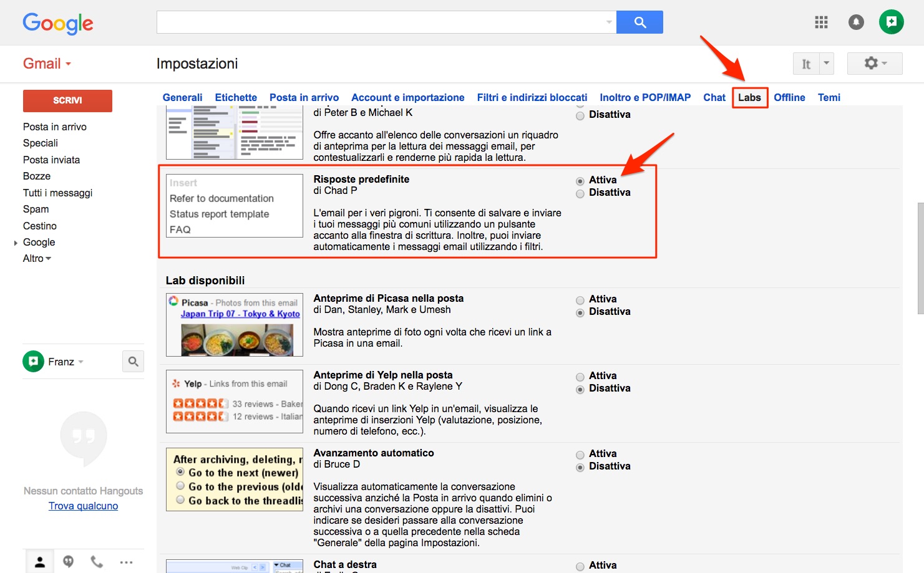This screenshot has width=924, height=573.
Task: Enable Attiva for Chat a destra
Action: [580, 566]
